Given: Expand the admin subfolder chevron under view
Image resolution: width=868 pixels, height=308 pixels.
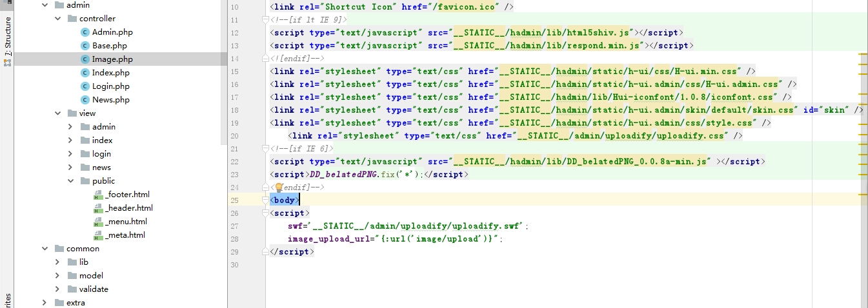Looking at the screenshot, I should (x=70, y=127).
